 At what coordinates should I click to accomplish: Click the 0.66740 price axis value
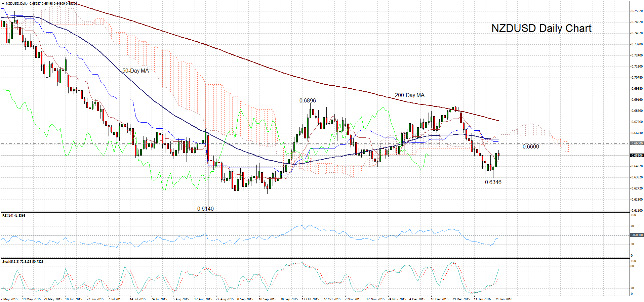point(637,133)
